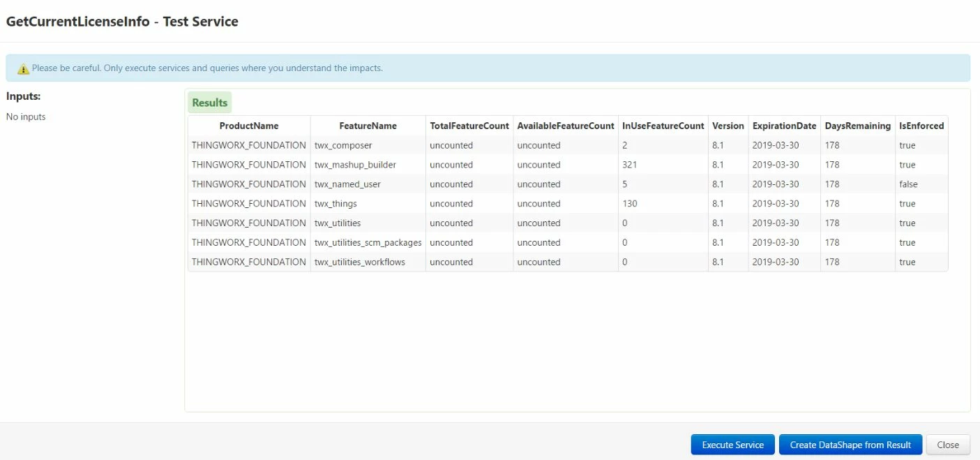980x460 pixels.
Task: Click in-use count 2 for twx_composer
Action: click(663, 145)
